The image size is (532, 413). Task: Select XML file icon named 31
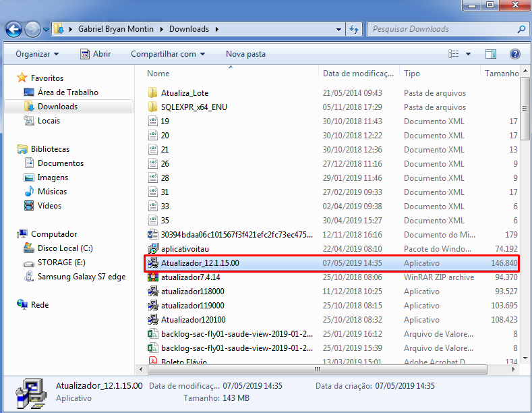coord(153,192)
